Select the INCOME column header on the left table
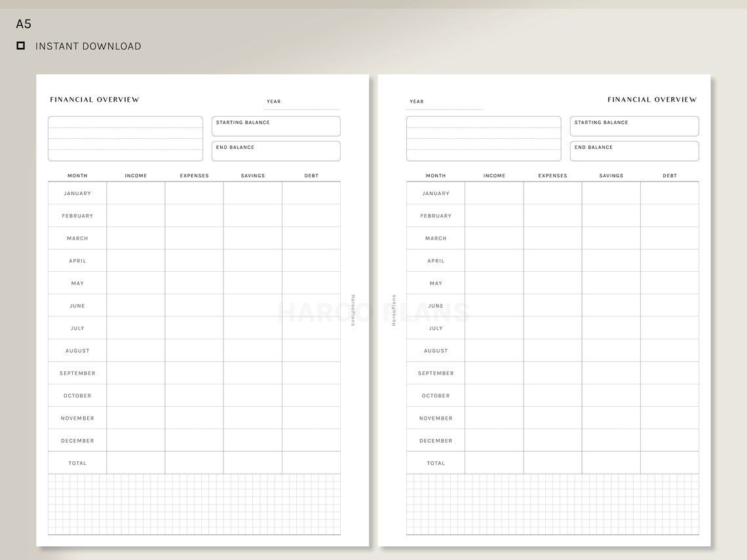 tap(136, 176)
